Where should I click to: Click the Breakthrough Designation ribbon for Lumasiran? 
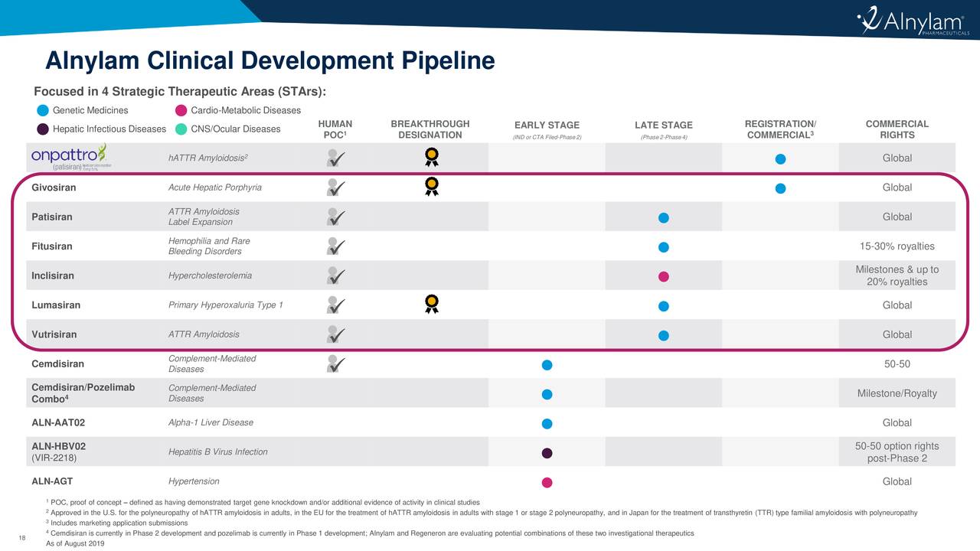coord(432,305)
